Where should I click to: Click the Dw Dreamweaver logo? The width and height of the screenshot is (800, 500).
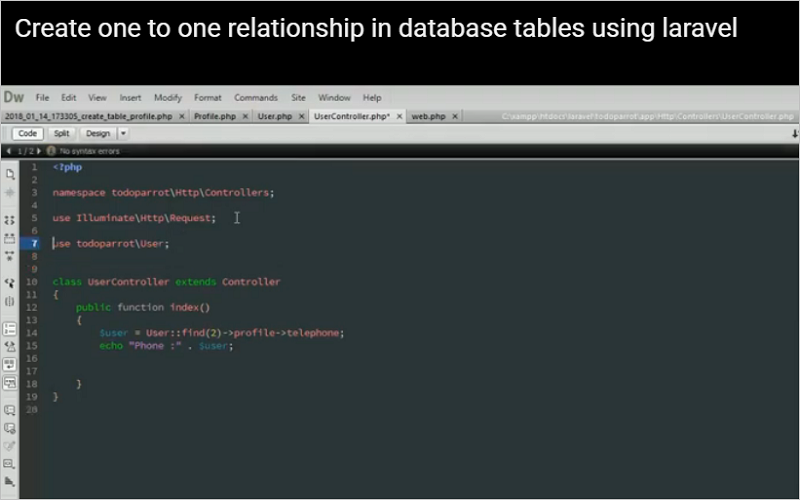point(14,97)
